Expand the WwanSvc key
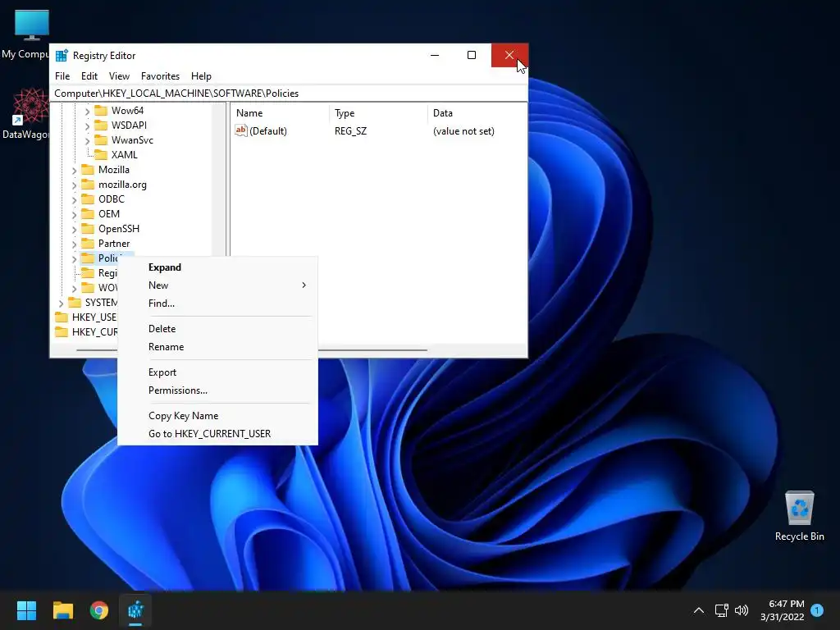Image resolution: width=840 pixels, height=630 pixels. [87, 141]
